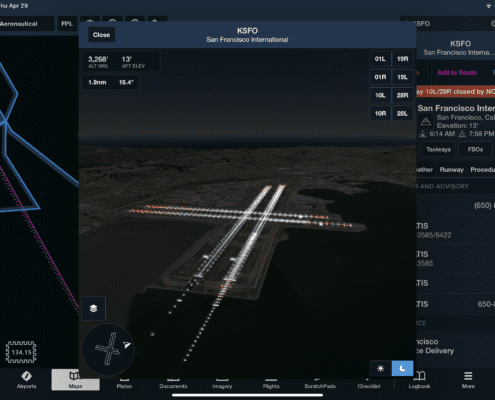Open the map layers stack icon
Viewport: 495px width, 400px height.
[x=93, y=308]
